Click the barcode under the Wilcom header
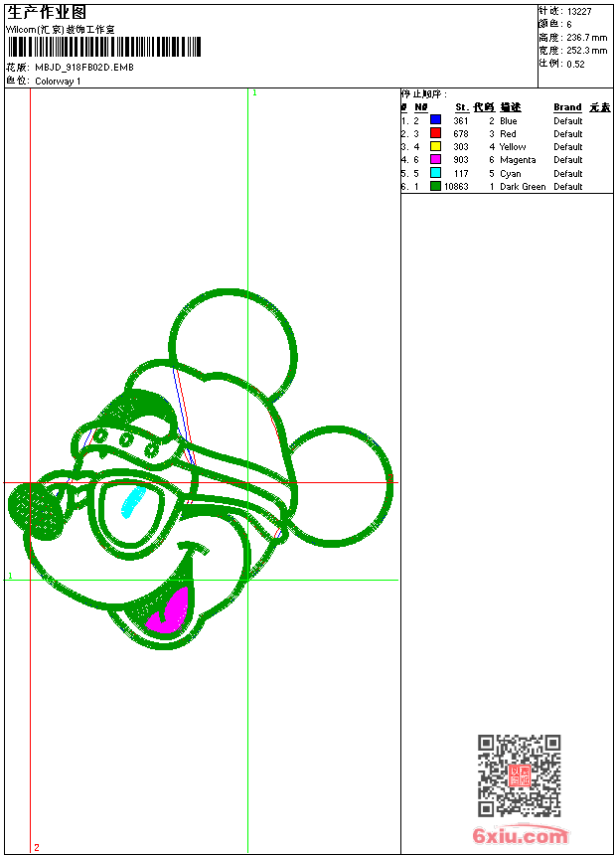This screenshot has width=616, height=855. pyautogui.click(x=104, y=47)
